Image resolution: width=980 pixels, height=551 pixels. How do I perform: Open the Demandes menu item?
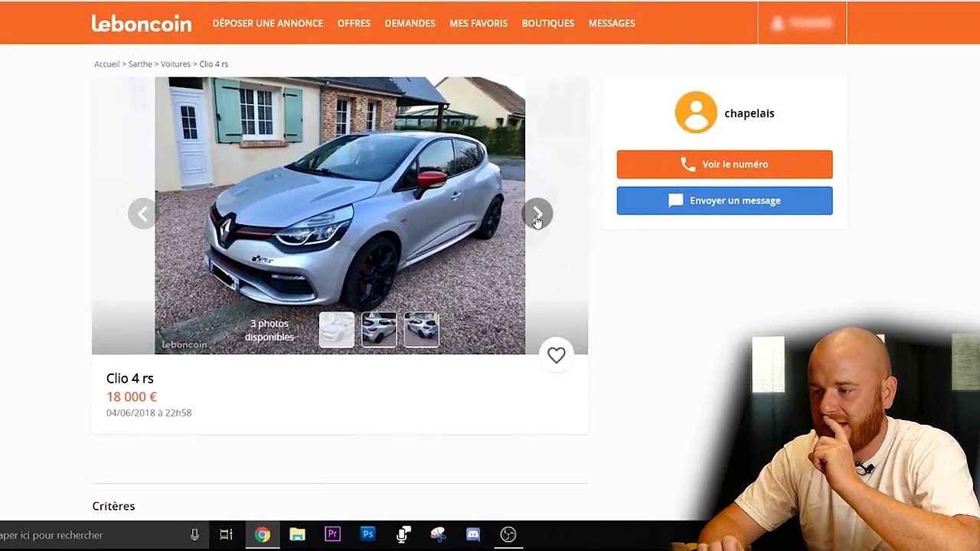tap(410, 23)
